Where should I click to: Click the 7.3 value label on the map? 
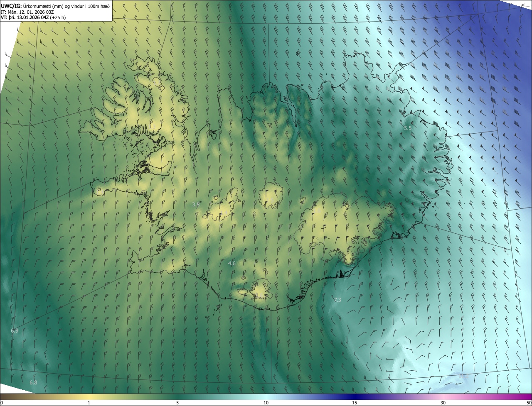pos(337,300)
